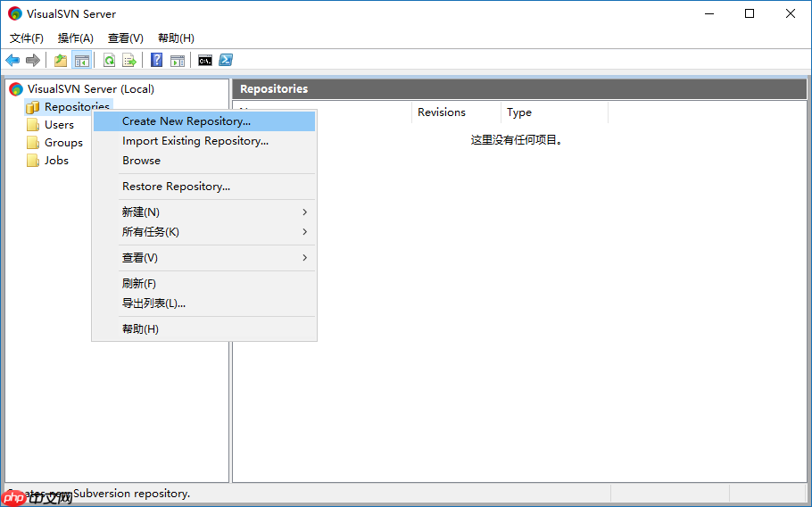Close the VisualSVN Server window

pos(791,14)
